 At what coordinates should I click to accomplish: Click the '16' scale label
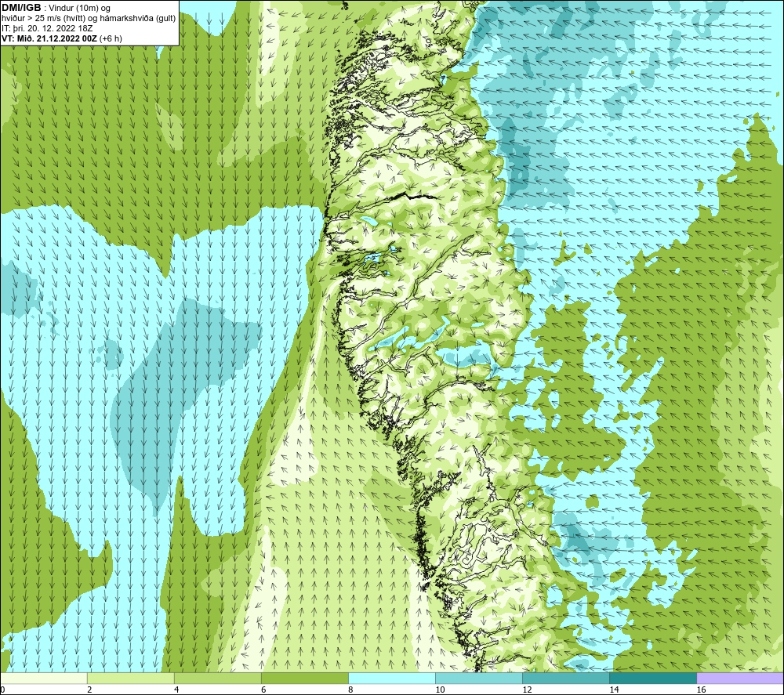pos(701,690)
